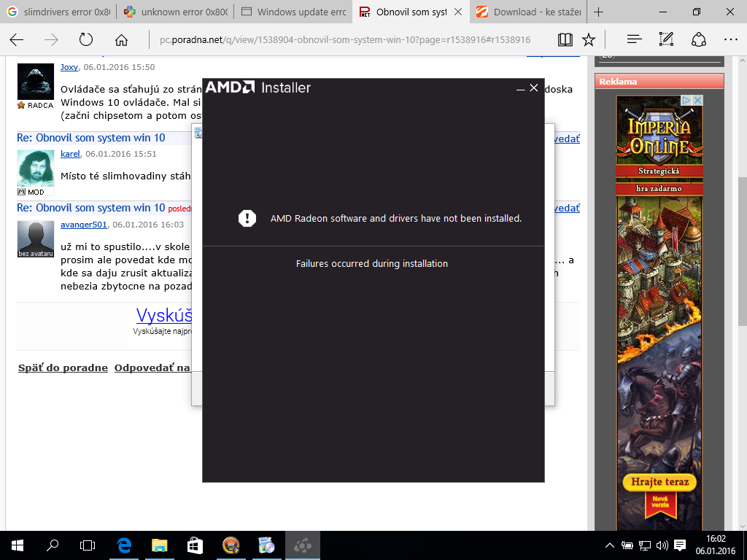Minimize the AMD Installer window
The height and width of the screenshot is (560, 747).
[521, 88]
